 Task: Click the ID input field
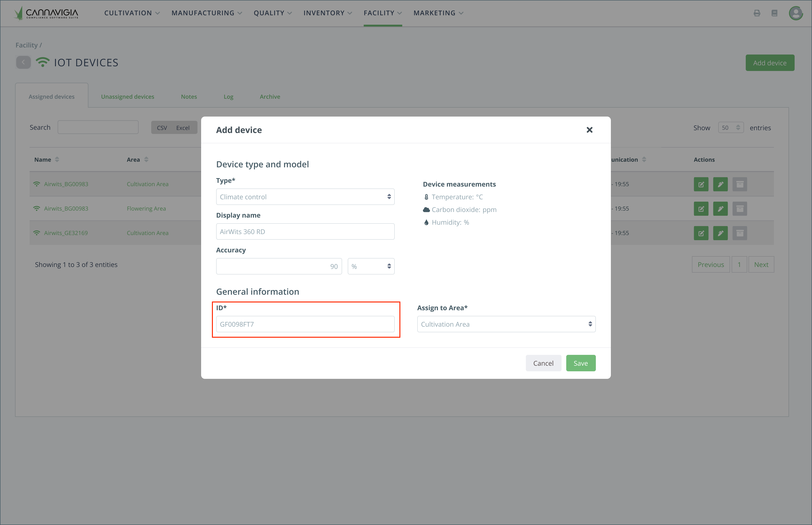click(x=305, y=324)
